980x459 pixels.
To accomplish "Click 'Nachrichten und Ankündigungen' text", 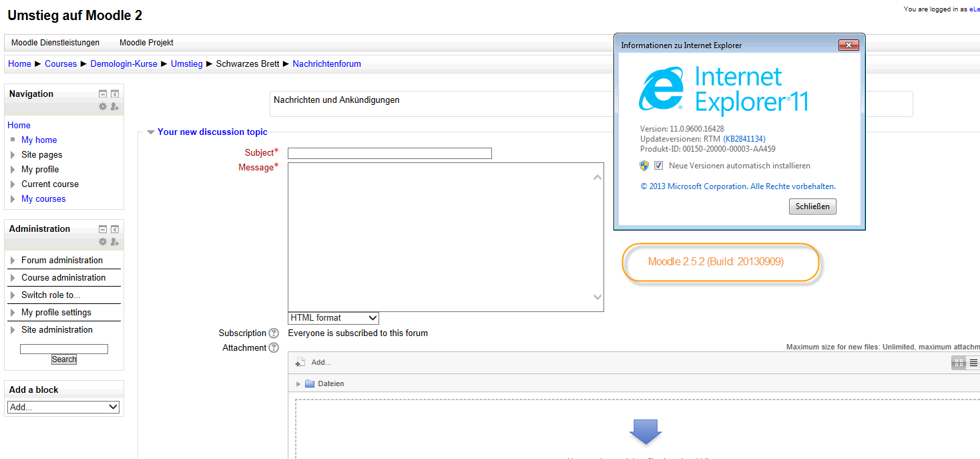I will point(336,100).
